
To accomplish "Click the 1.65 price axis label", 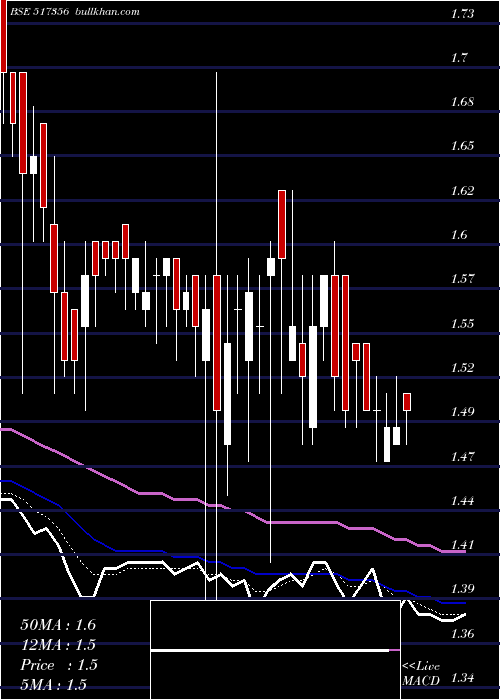I will coord(462,146).
